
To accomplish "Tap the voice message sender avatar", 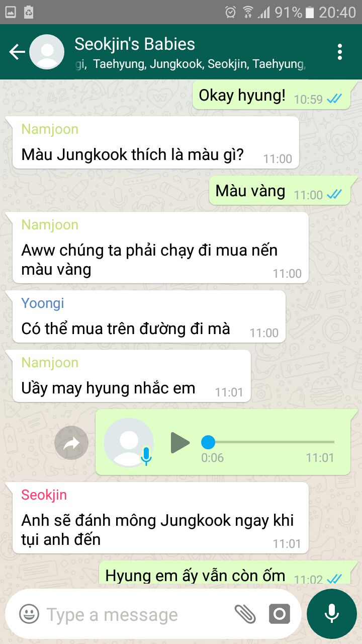I will [x=129, y=443].
